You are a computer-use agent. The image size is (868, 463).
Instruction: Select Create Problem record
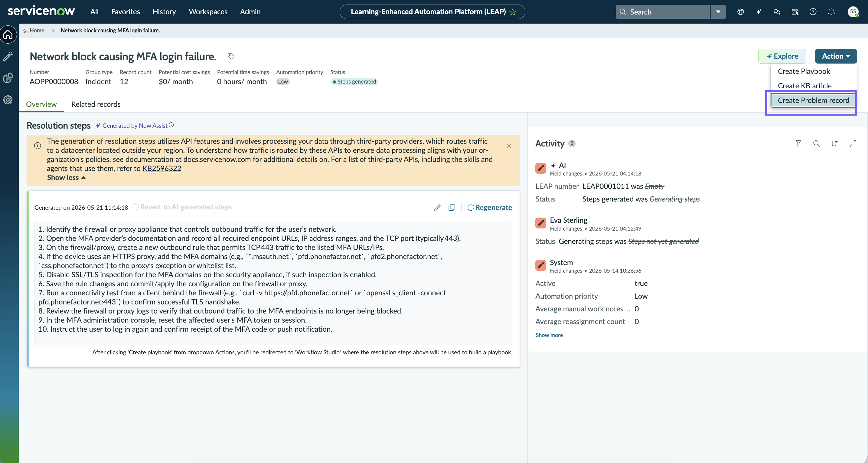point(813,100)
